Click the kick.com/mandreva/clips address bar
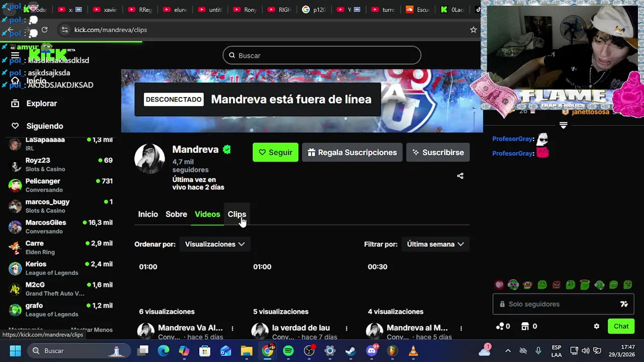The height and width of the screenshot is (362, 644). [110, 30]
